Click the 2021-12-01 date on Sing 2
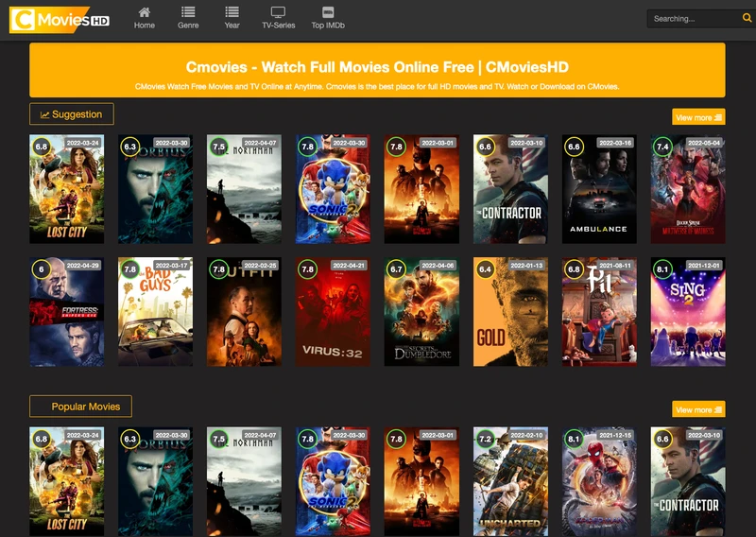Viewport: 756px width, 537px height. click(704, 266)
